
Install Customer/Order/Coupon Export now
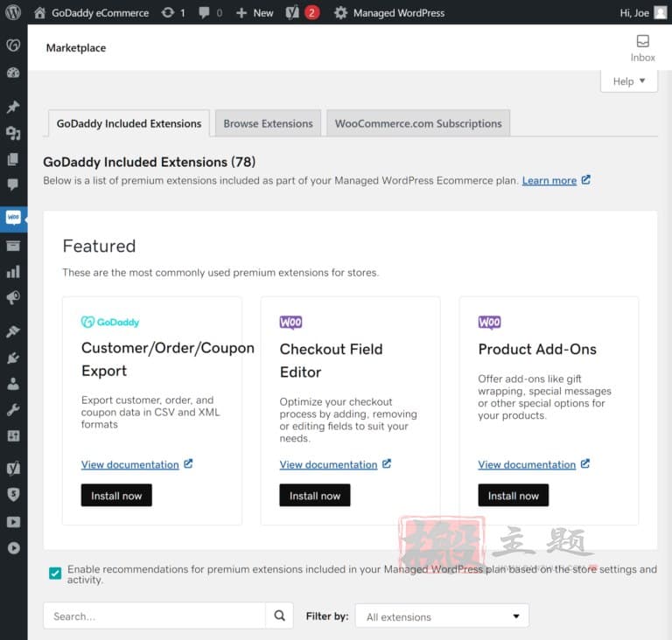pos(116,496)
